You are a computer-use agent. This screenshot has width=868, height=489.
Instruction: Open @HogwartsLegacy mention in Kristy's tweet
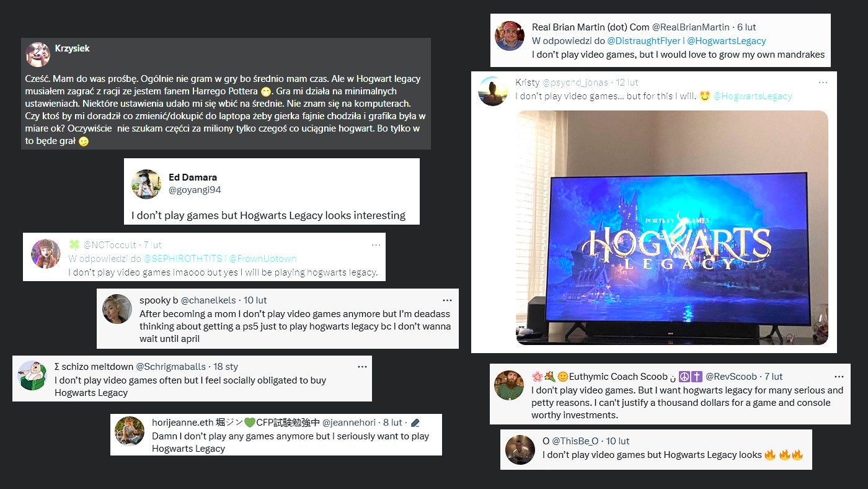(x=753, y=96)
